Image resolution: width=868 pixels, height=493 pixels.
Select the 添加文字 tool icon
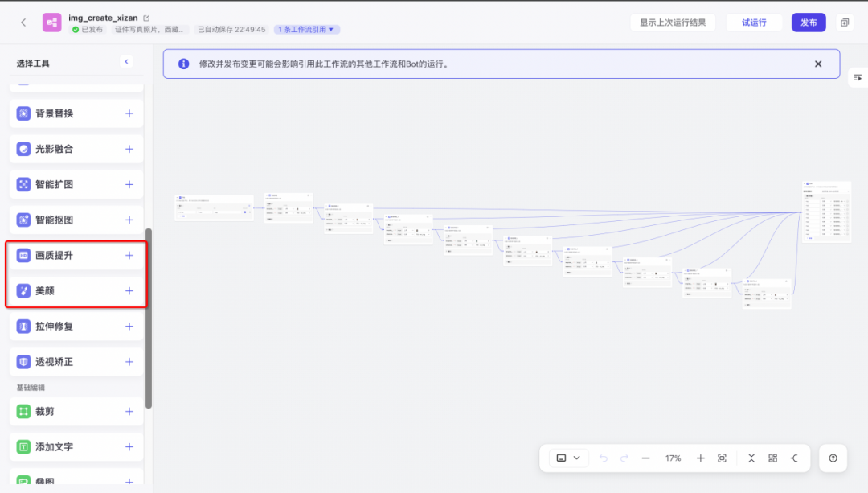point(23,447)
